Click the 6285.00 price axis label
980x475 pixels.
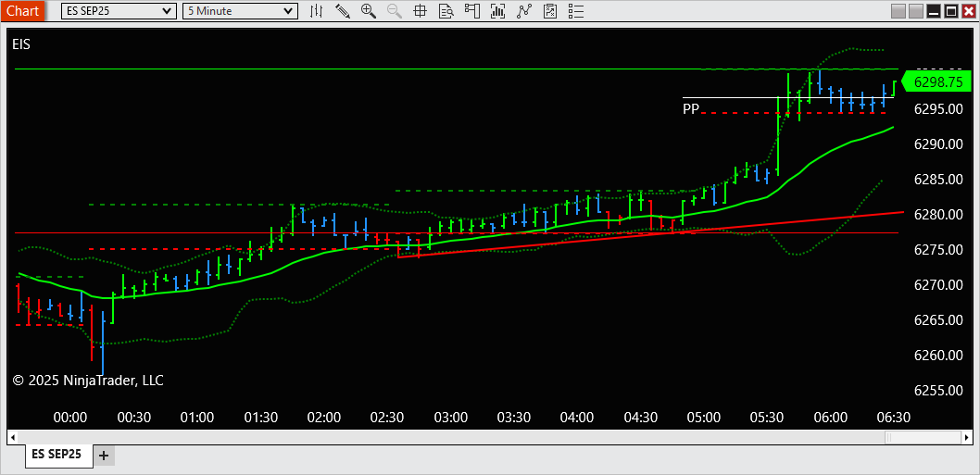pos(938,180)
